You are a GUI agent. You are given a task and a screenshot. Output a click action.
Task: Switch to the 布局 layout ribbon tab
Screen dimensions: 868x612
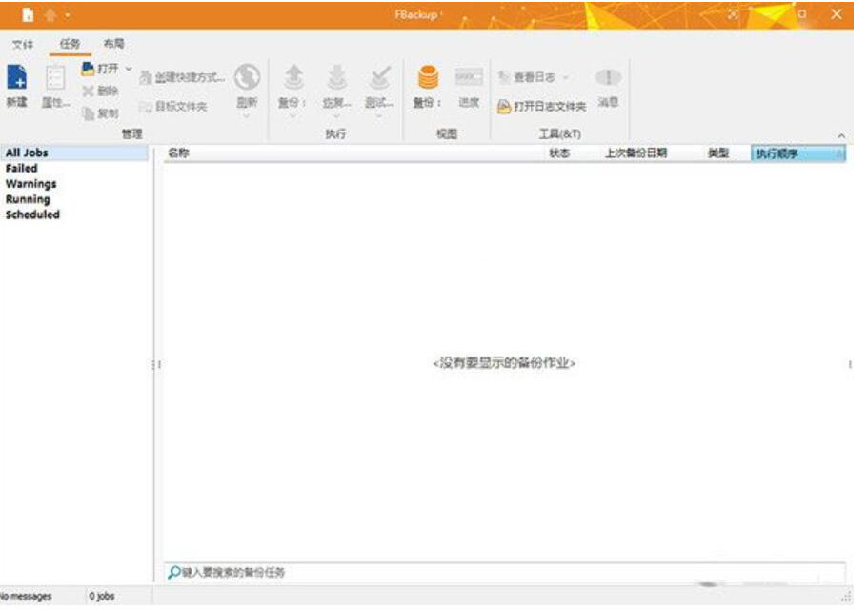pyautogui.click(x=114, y=44)
